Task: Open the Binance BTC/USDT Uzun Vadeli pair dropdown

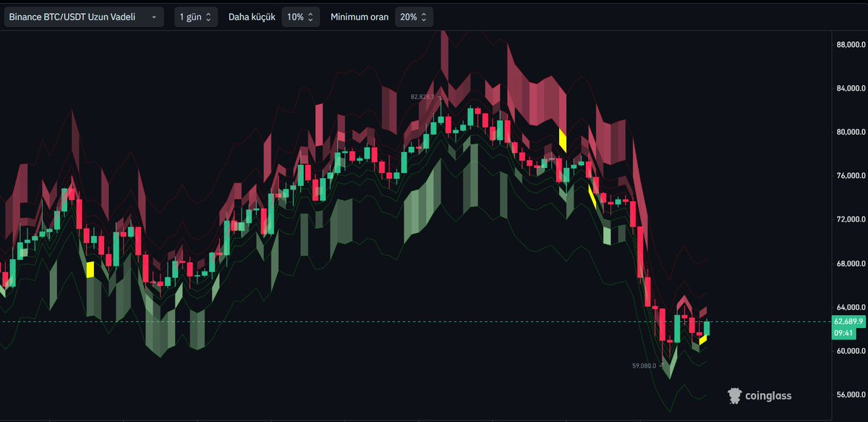Action: [84, 17]
